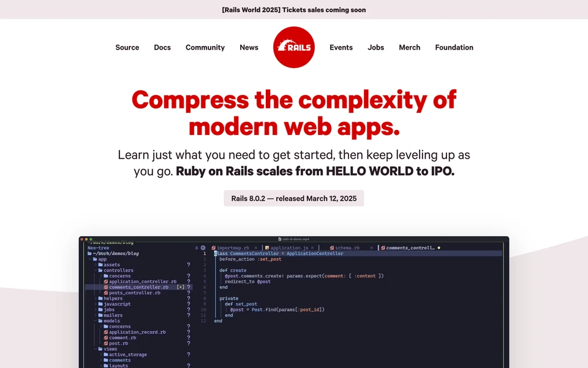Click the helpers folder icon
The height and width of the screenshot is (368, 588).
click(x=100, y=299)
